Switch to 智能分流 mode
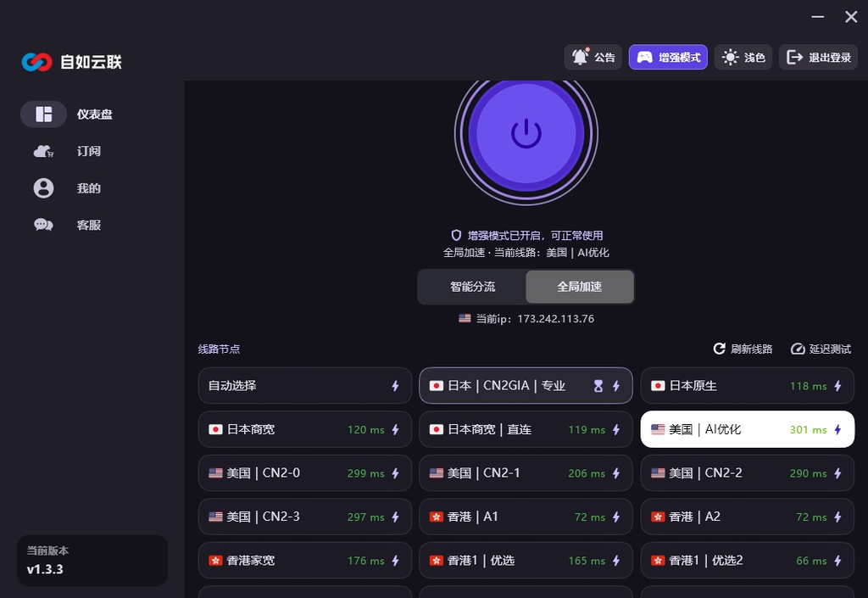The image size is (868, 598). (472, 287)
